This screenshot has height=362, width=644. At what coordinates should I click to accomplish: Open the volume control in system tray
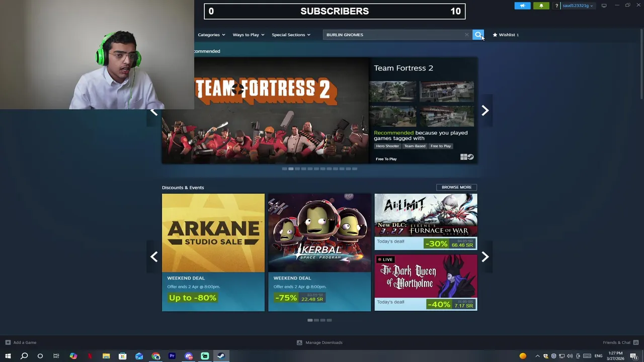tap(570, 356)
